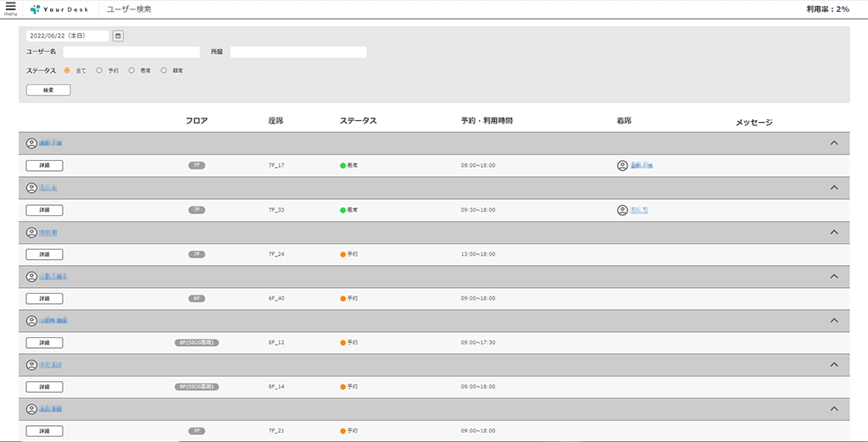
Task: Click the green status dot for seat 7F_17
Action: pos(343,166)
